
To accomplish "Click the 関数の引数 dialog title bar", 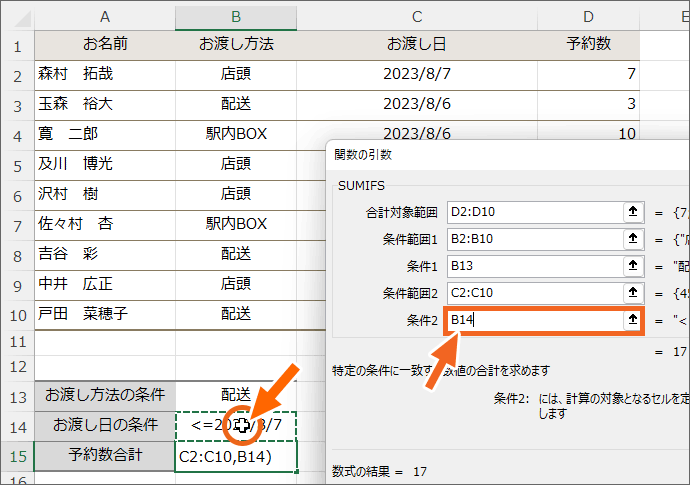I will [x=508, y=155].
